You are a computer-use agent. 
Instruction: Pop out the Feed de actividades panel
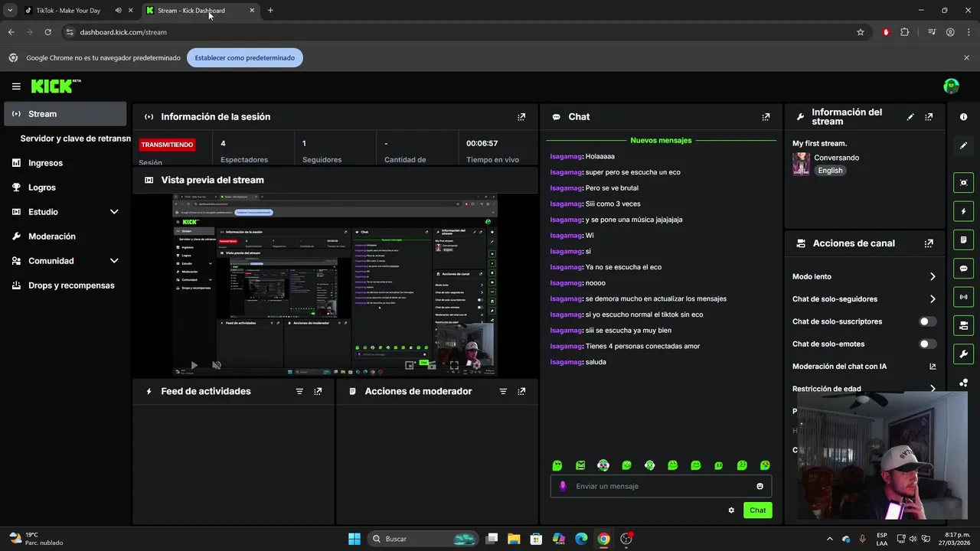point(318,391)
